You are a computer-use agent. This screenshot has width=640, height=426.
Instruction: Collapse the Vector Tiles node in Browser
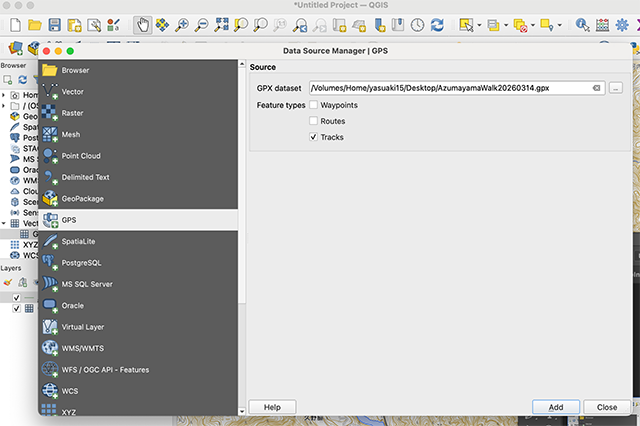(x=4, y=223)
